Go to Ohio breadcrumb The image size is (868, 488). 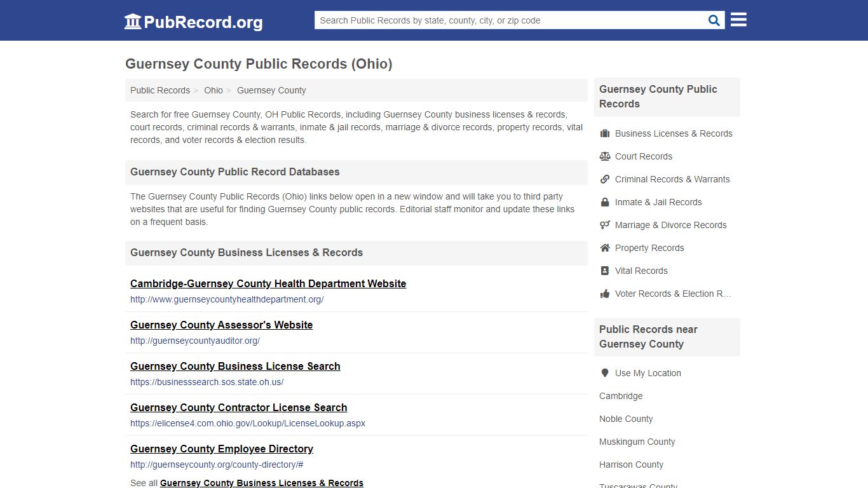214,90
